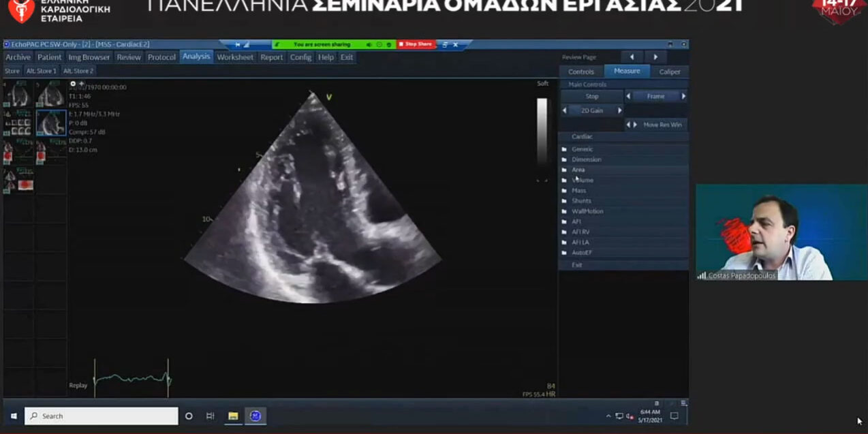Expand the WallMotion measurements folder
This screenshot has width=868, height=434.
(587, 211)
